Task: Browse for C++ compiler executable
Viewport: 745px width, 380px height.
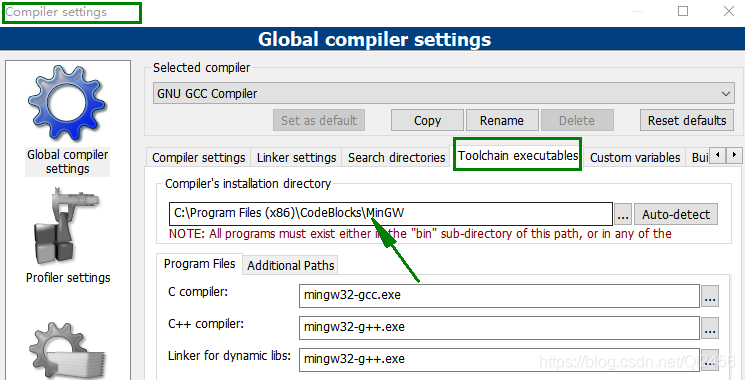Action: point(710,328)
